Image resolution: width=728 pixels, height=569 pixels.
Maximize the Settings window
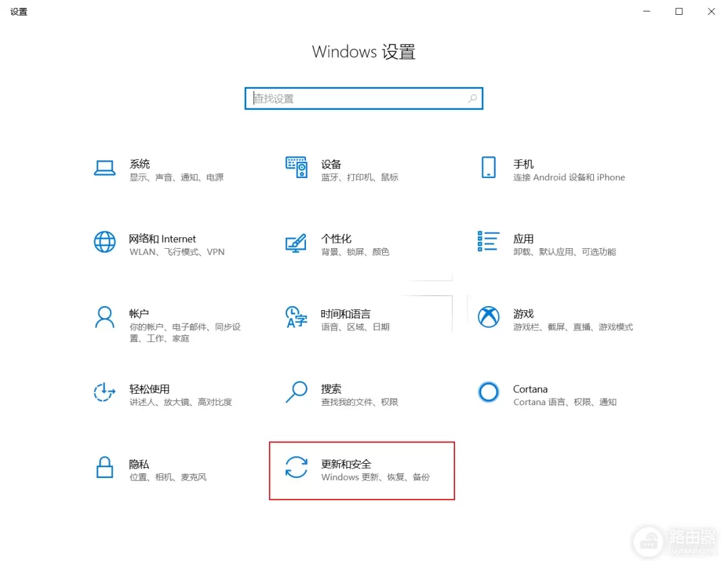679,11
